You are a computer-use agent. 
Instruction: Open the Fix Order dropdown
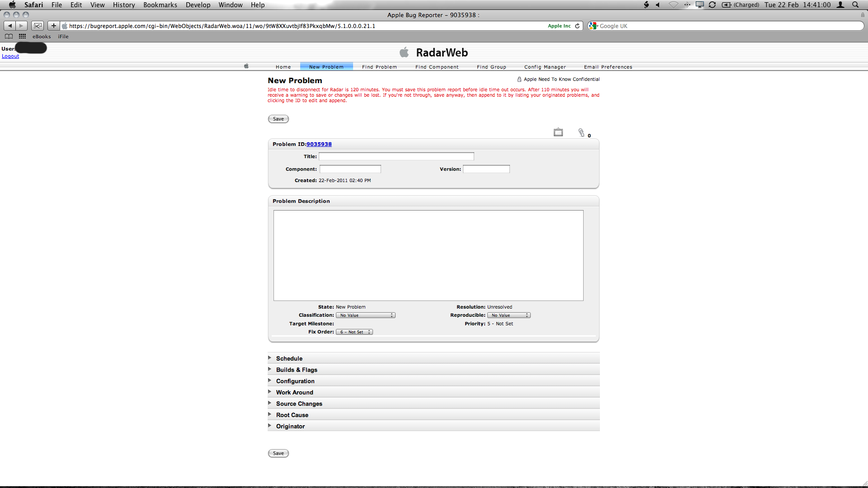(x=354, y=332)
